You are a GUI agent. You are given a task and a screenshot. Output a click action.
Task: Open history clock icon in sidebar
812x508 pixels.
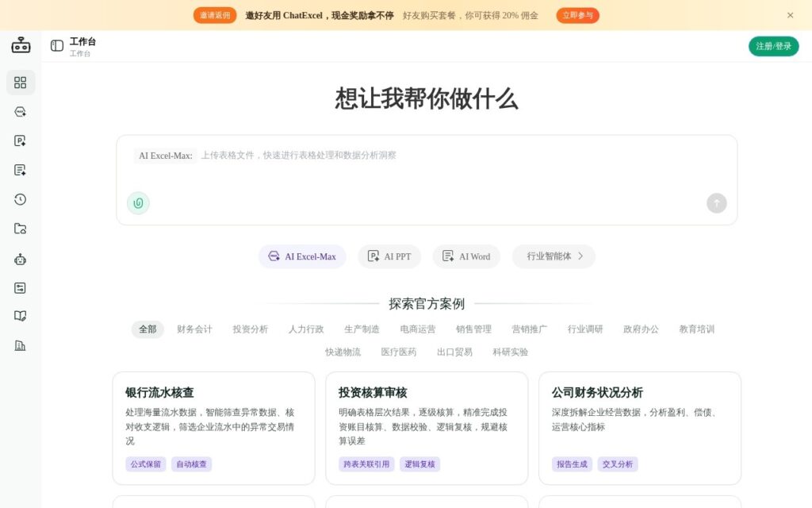coord(20,199)
